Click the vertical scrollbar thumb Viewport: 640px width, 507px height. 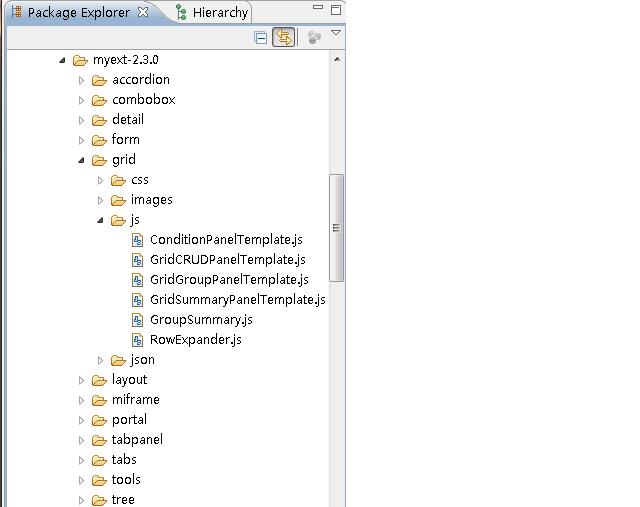click(x=337, y=227)
